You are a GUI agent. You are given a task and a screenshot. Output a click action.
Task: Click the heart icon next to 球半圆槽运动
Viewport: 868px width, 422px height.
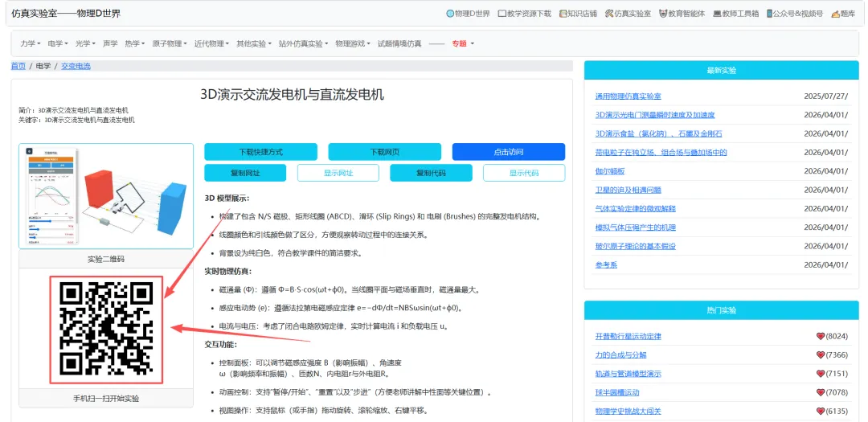tap(821, 392)
